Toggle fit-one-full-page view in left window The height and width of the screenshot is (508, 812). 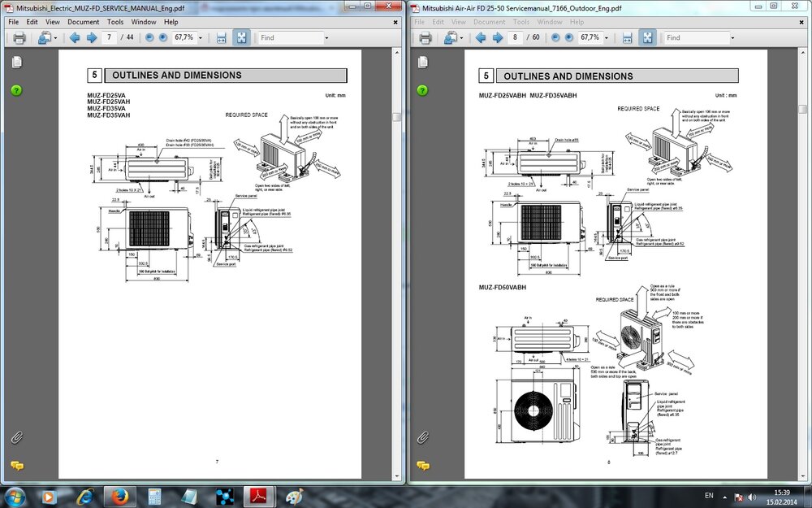click(x=241, y=37)
